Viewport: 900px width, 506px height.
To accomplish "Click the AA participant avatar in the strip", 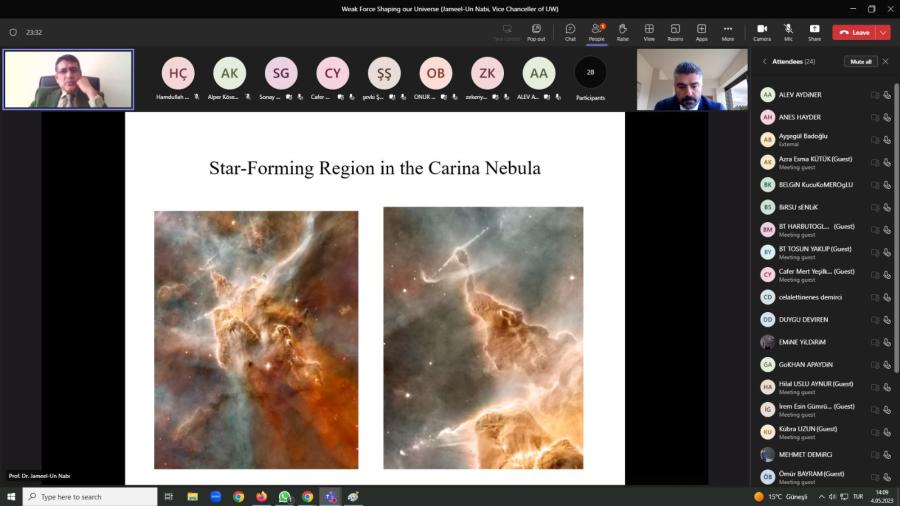I will click(539, 73).
